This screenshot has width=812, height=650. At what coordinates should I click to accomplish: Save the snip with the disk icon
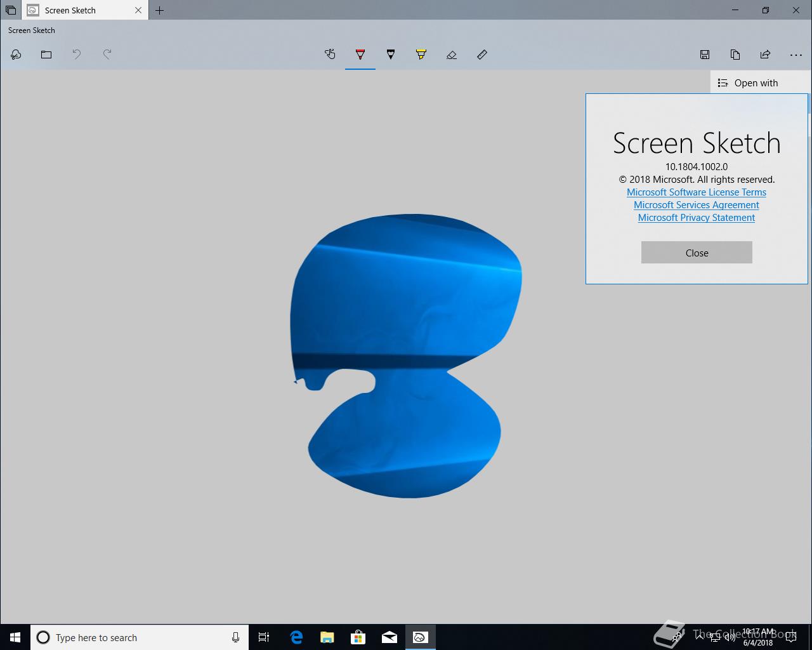point(705,55)
